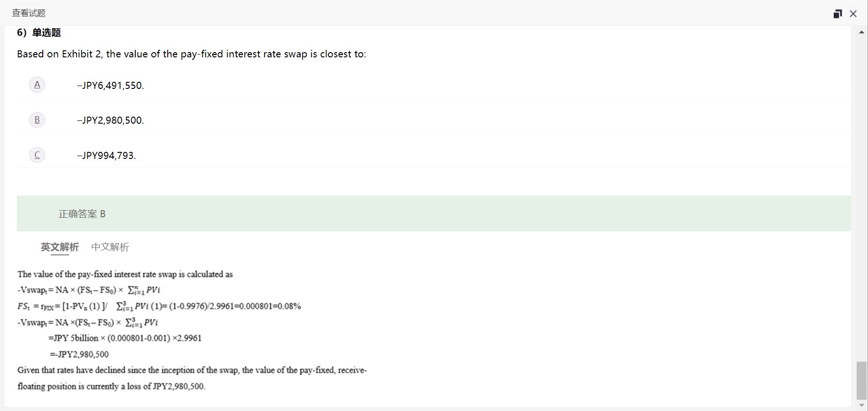The width and height of the screenshot is (868, 411).
Task: Select answer option B radio button
Action: tap(37, 120)
